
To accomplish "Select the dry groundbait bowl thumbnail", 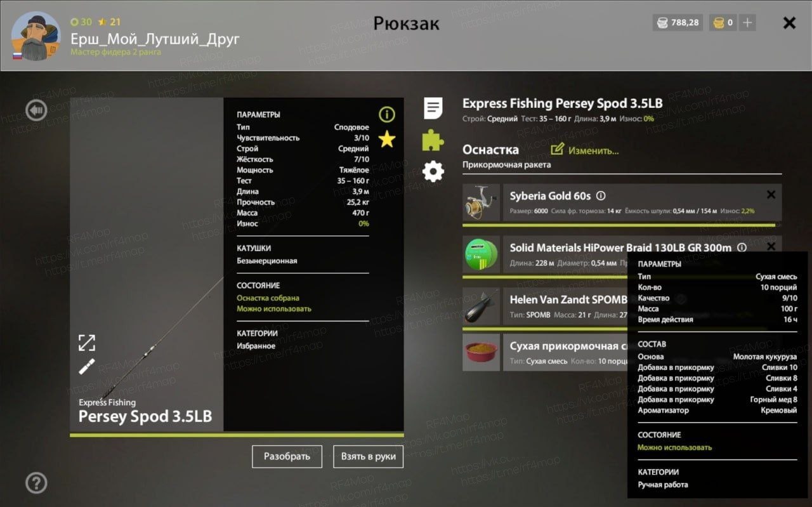I will coord(481,353).
